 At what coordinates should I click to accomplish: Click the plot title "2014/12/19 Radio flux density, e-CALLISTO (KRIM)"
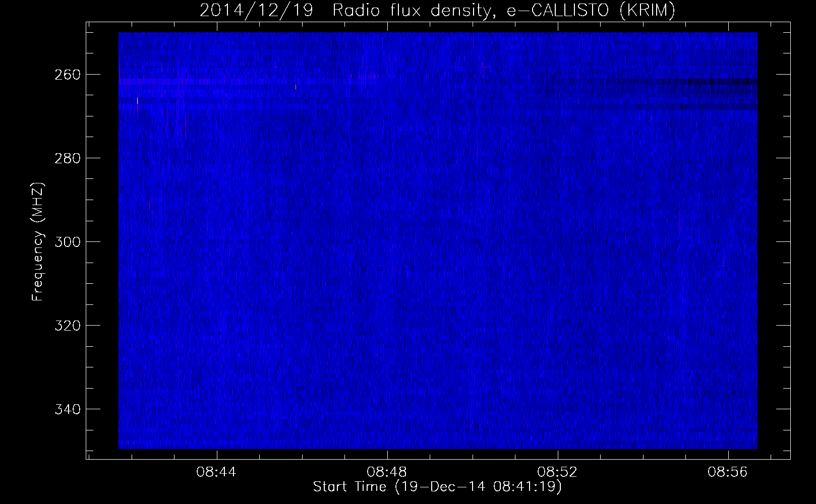(437, 10)
